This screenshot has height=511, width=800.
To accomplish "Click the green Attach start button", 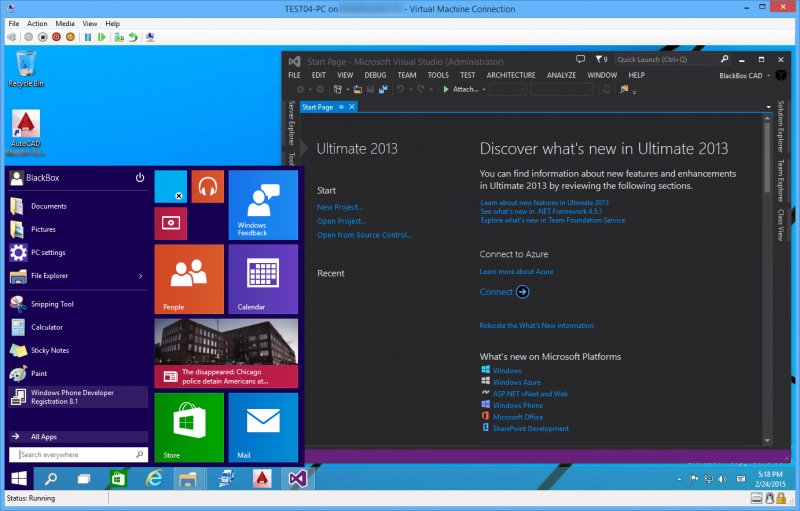I will [460, 89].
